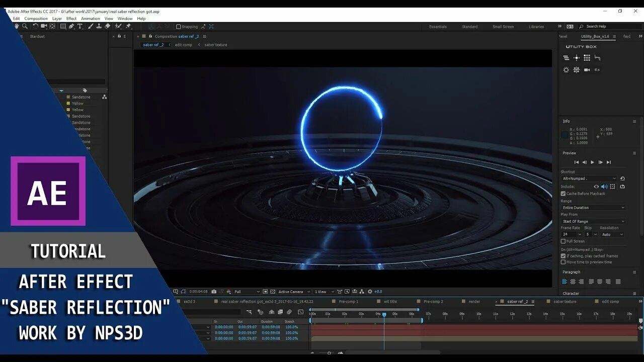Viewport: 644px width, 362px height.
Task: Select the Hand tool
Action: pyautogui.click(x=17, y=26)
